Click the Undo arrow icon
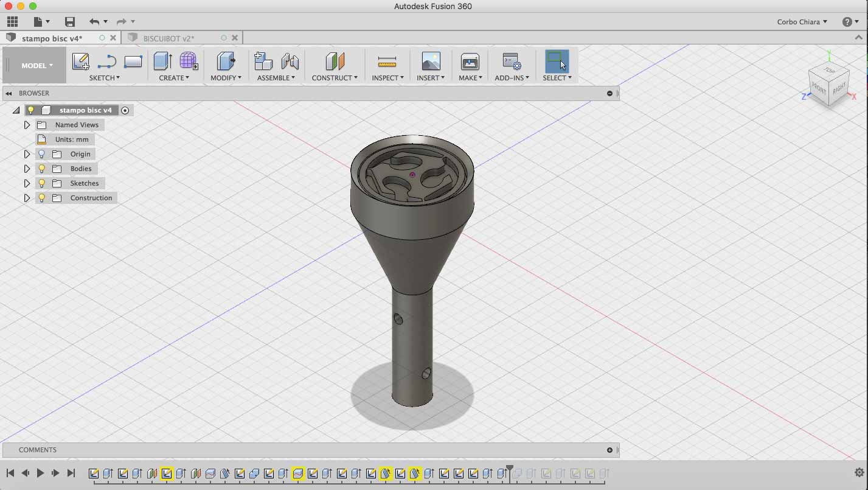The height and width of the screenshot is (490, 868). (94, 22)
